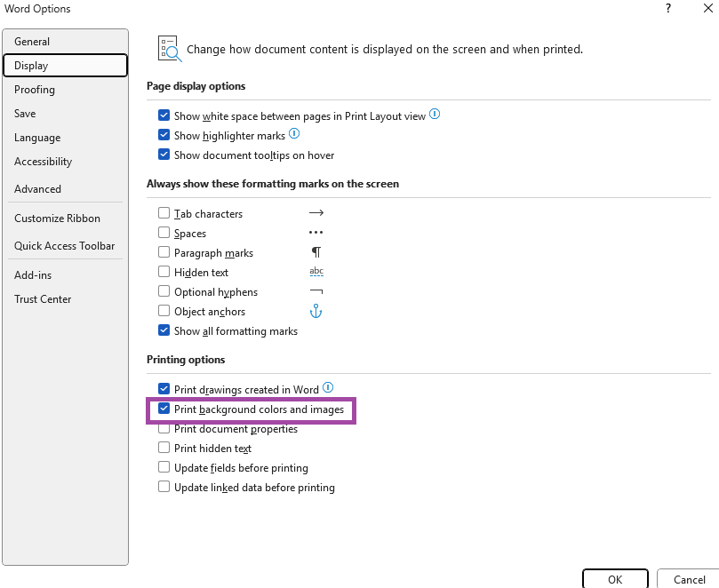This screenshot has width=719, height=588.
Task: Click the paragraph mark pilcrow symbol
Action: pyautogui.click(x=316, y=253)
